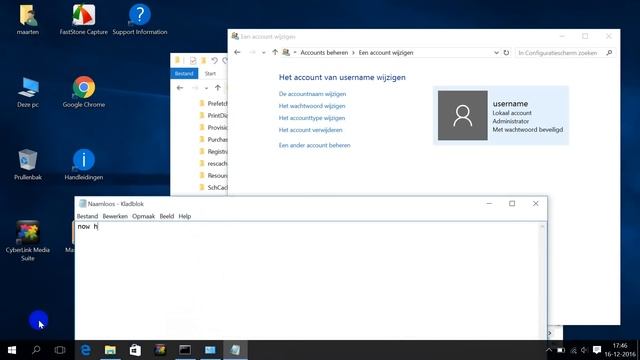Open recent locations dropdown in Explorer

click(x=207, y=88)
